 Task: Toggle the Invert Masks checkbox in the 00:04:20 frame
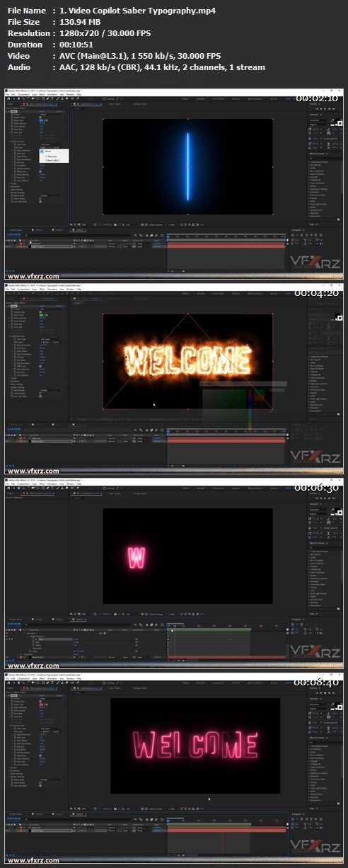[40, 394]
